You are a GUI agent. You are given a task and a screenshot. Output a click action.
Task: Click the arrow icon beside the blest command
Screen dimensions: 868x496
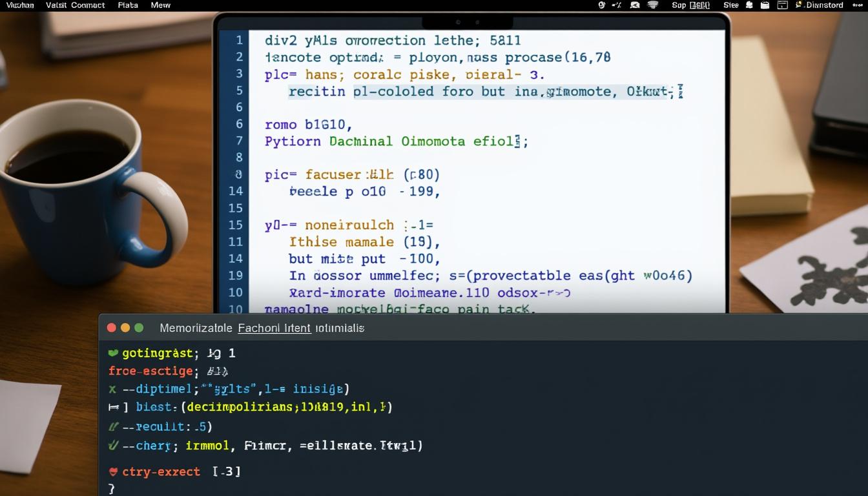112,407
